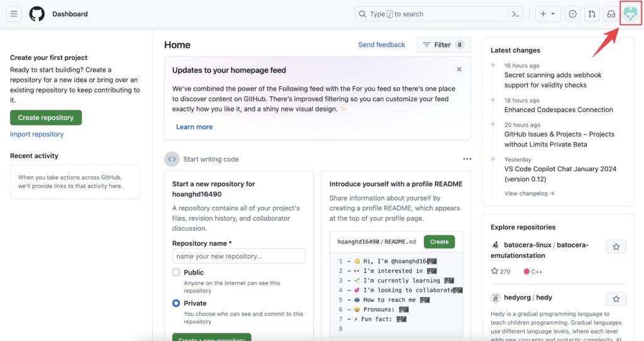Click the hedyorg avatar icon

tap(496, 298)
